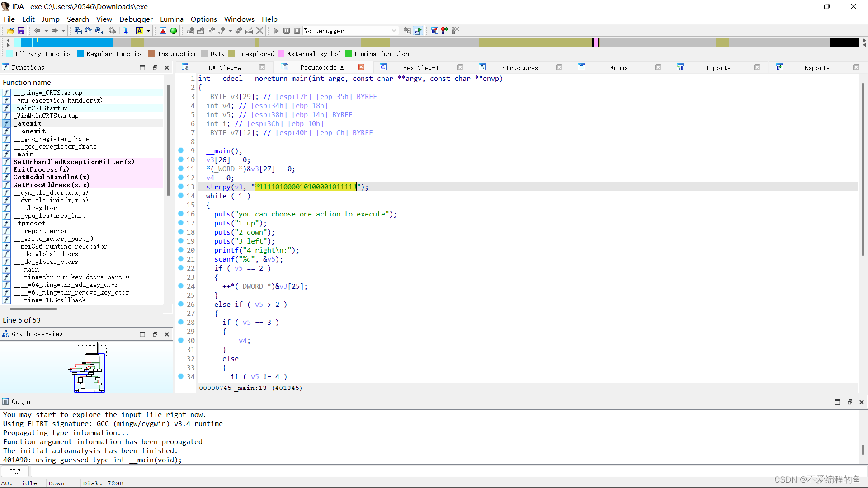This screenshot has height=488, width=868.
Task: Toggle breakpoint dot on line 21
Action: click(x=181, y=259)
